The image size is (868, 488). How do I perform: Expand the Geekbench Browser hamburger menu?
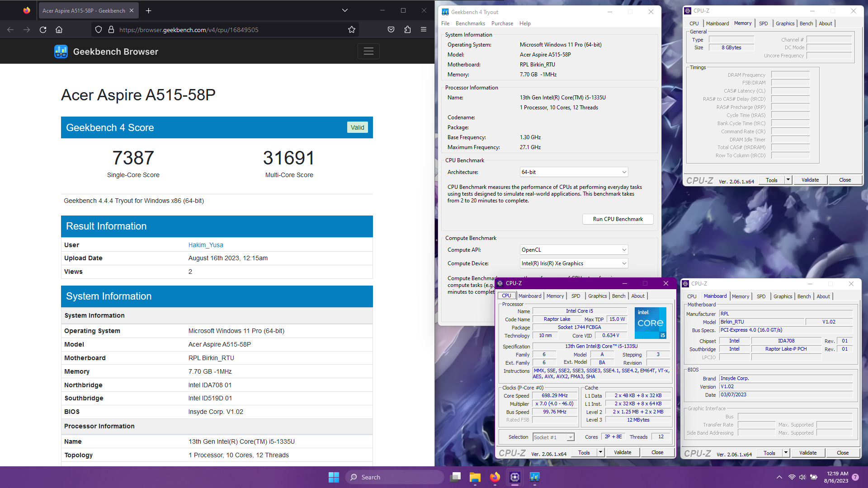click(368, 52)
